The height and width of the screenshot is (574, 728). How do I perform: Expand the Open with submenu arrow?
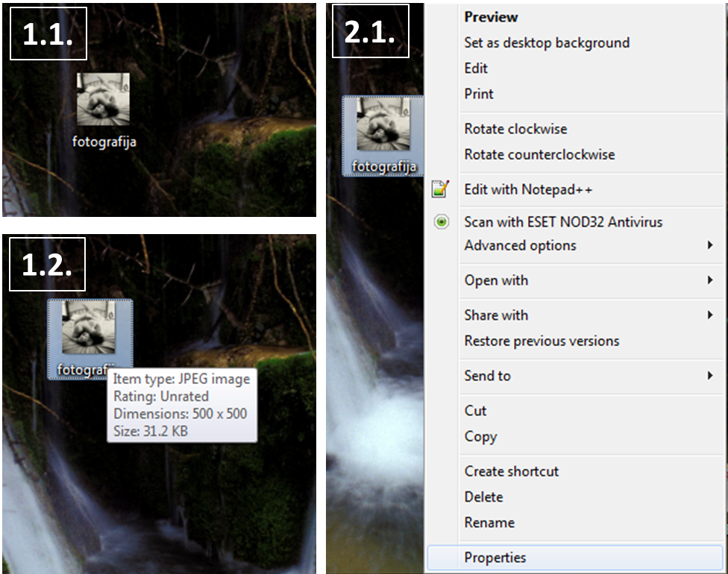tap(710, 280)
